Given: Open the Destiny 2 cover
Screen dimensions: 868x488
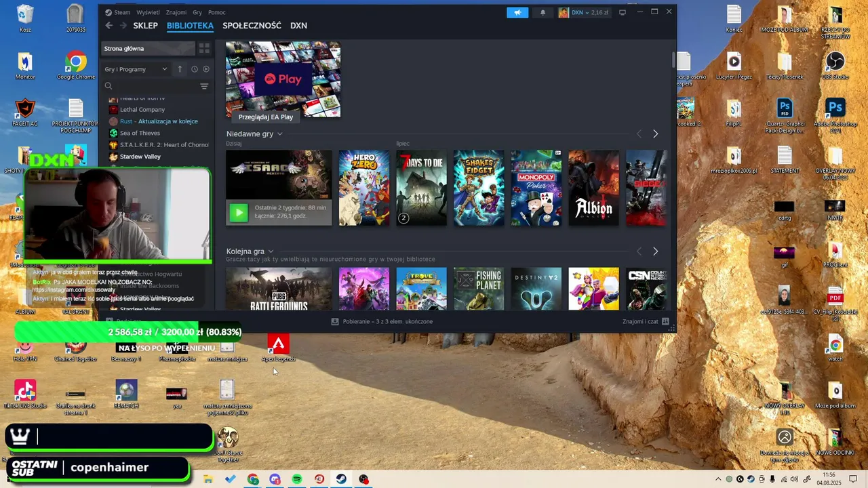Looking at the screenshot, I should click(x=536, y=289).
